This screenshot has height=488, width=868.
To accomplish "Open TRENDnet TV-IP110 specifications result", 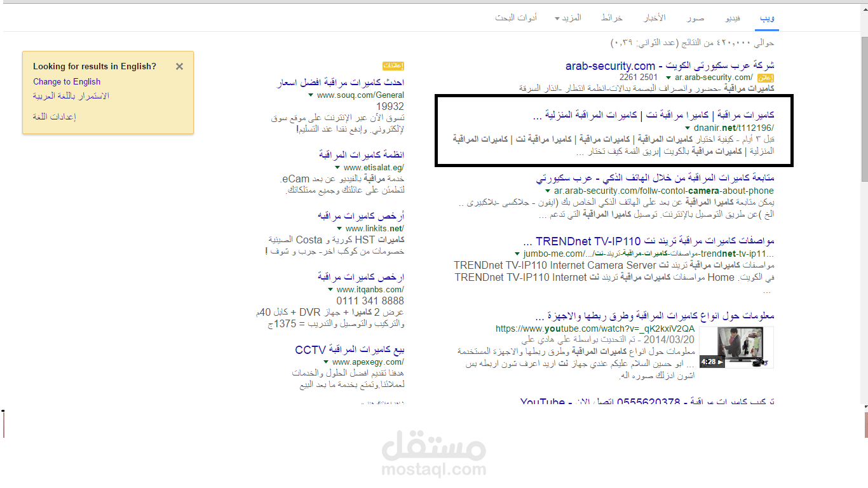I will (649, 242).
